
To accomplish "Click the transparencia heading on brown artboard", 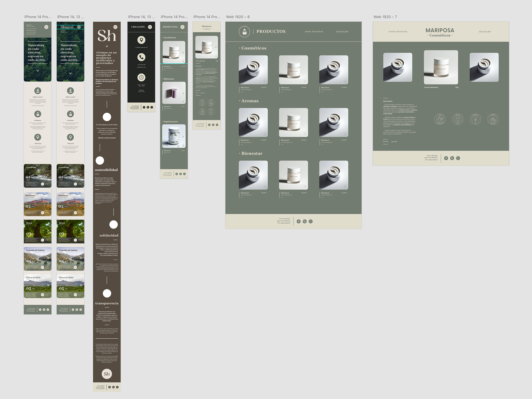I will pyautogui.click(x=107, y=303).
